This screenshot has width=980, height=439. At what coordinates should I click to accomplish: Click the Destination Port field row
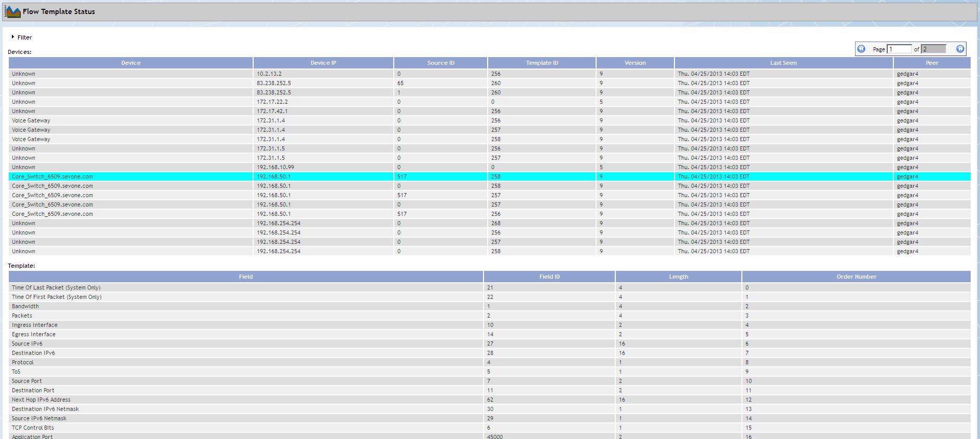point(490,390)
